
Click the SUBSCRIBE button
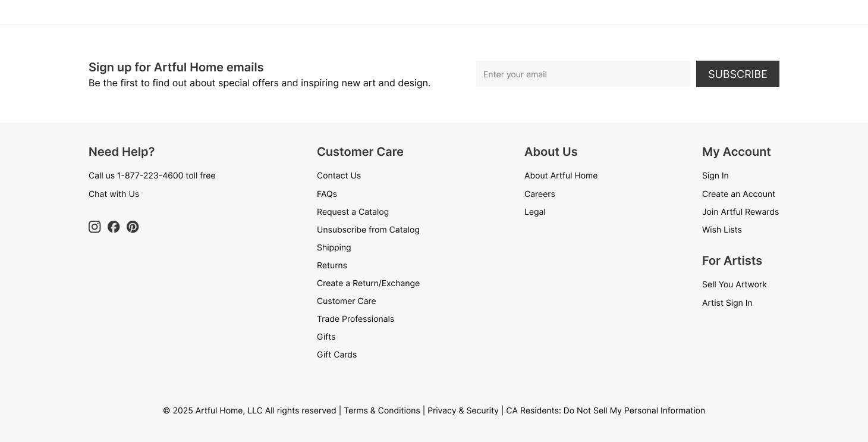click(x=737, y=74)
